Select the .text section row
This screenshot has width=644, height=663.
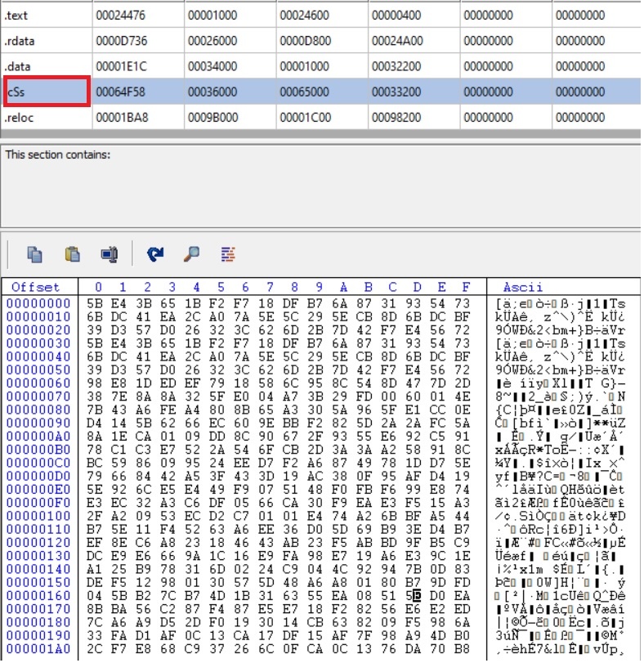[45, 14]
